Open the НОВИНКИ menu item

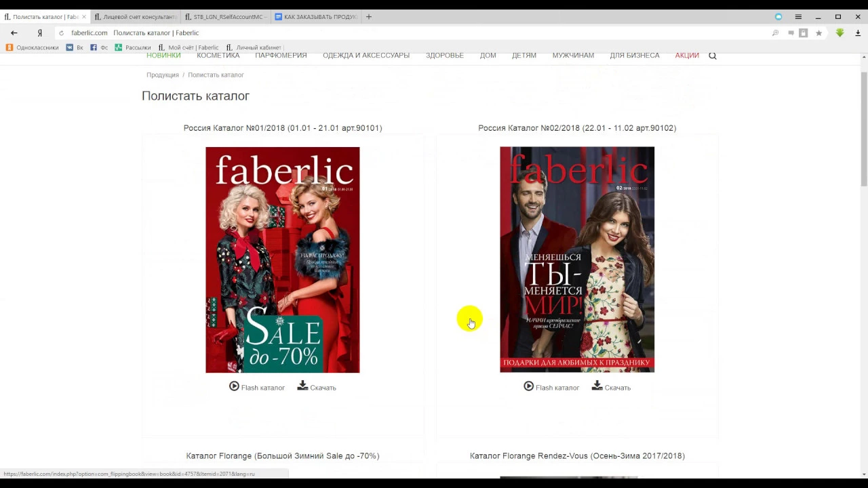[x=163, y=56]
